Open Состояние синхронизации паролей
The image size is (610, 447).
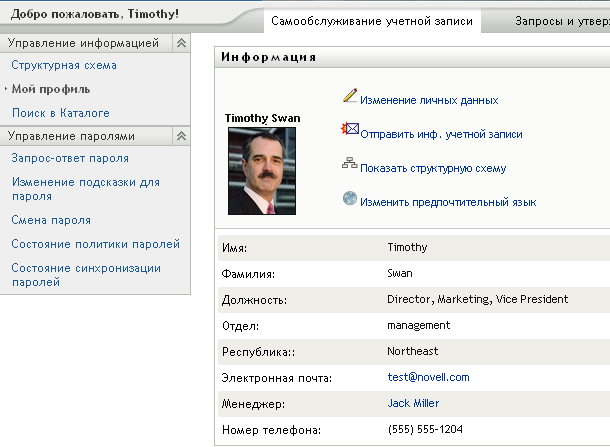[x=85, y=275]
